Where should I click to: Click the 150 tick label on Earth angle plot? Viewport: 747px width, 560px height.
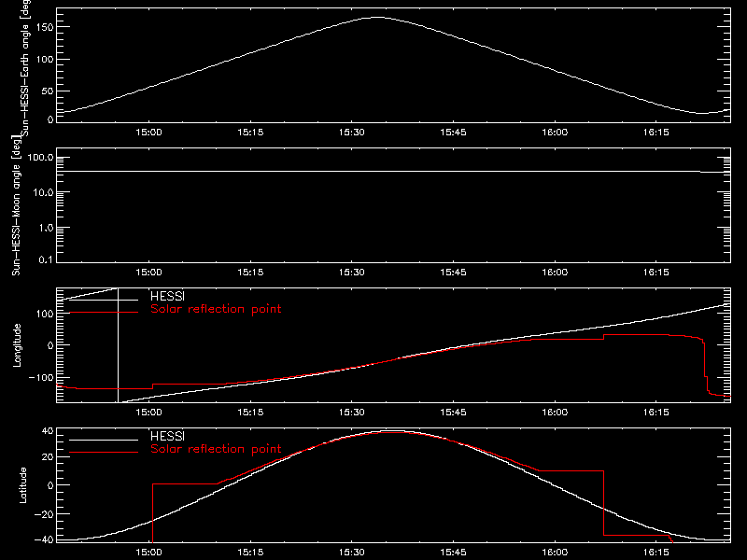(45, 27)
